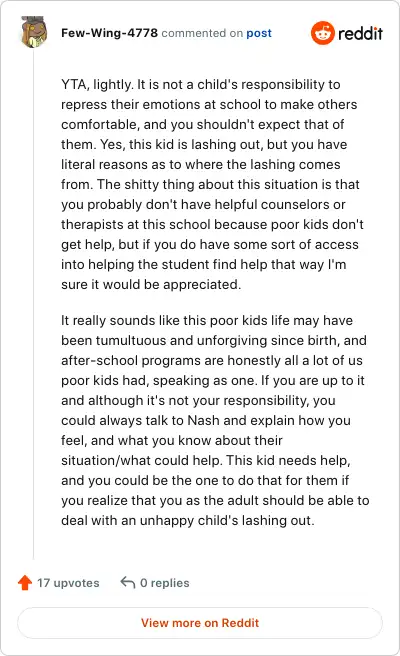
Task: Open the Few-Wing-4778 avatar image
Action: point(33,32)
